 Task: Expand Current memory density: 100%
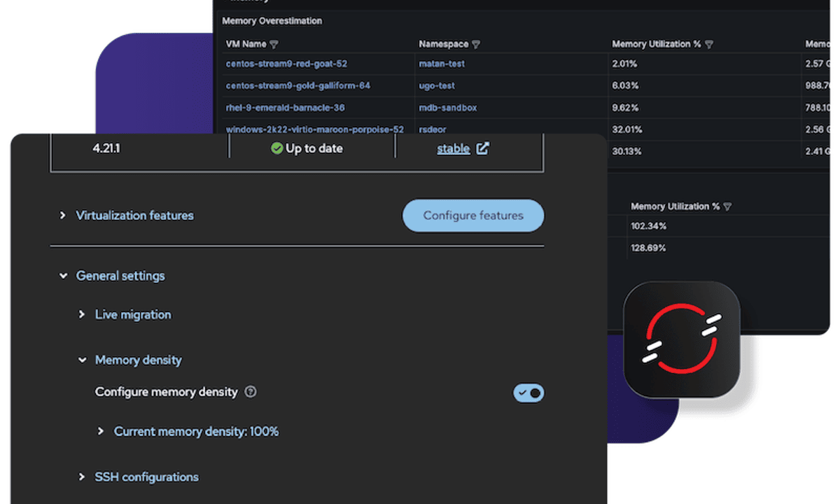coord(101,431)
